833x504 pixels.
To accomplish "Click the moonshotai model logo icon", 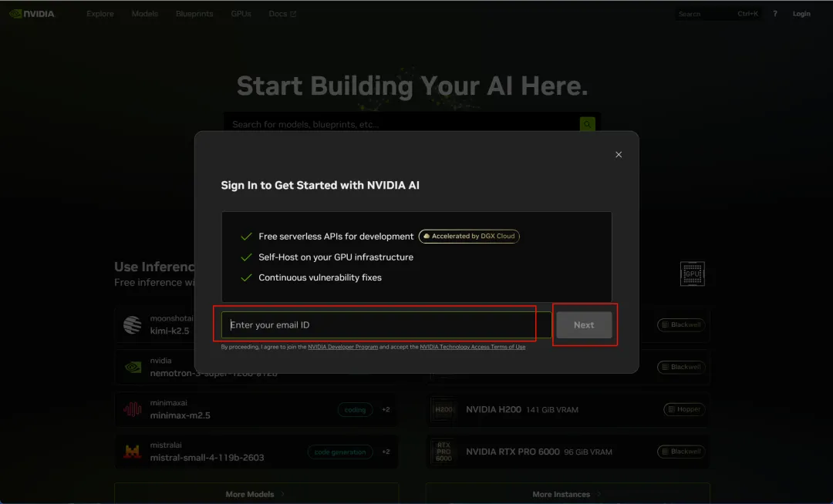I will (x=133, y=324).
